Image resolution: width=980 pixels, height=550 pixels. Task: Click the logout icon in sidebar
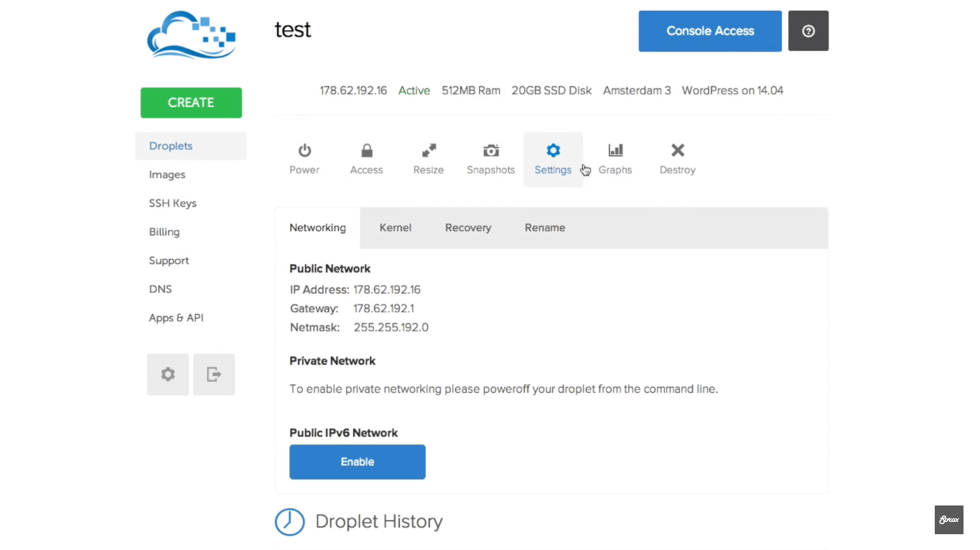point(214,374)
